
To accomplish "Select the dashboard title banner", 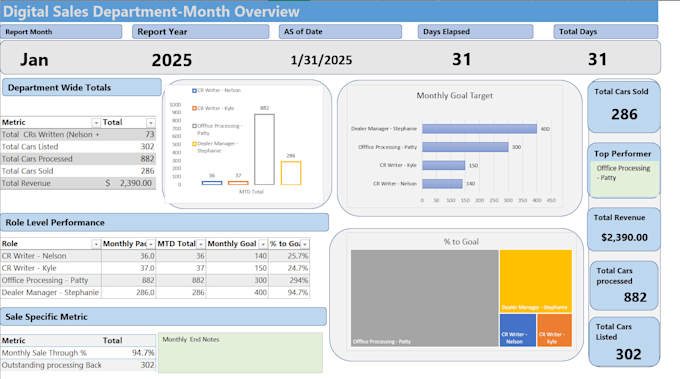I will click(x=329, y=11).
